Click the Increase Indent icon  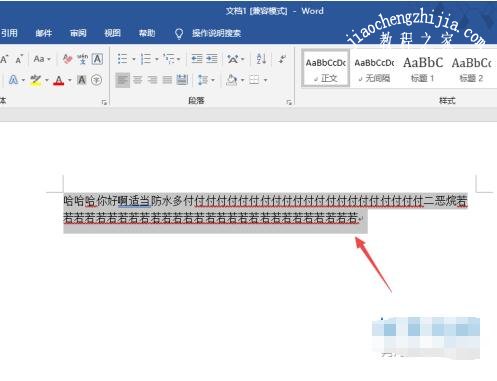(x=212, y=59)
